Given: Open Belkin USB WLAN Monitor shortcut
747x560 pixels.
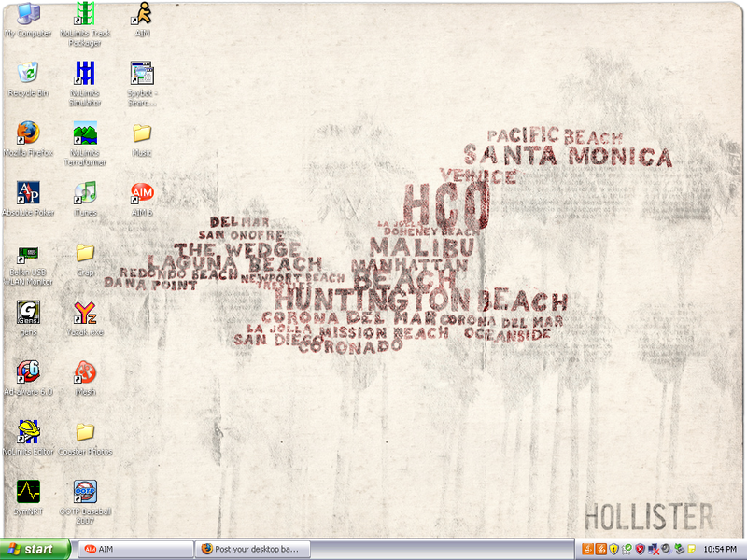Looking at the screenshot, I should pos(28,265).
